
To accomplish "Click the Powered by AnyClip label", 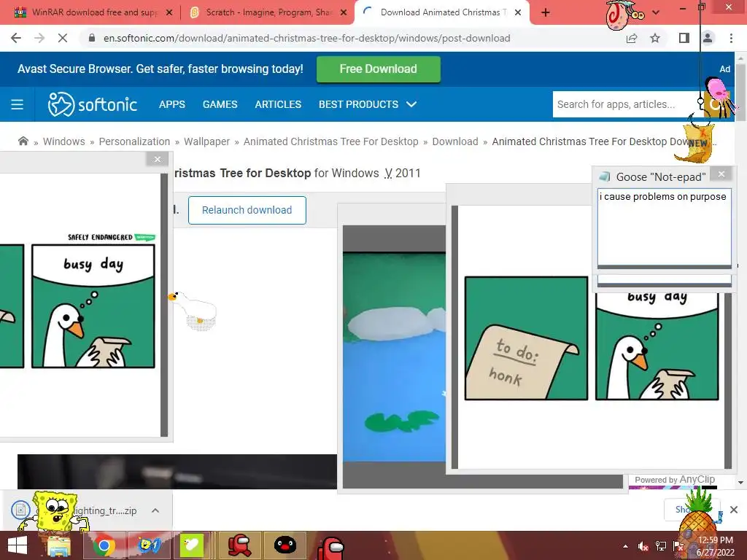I will [675, 480].
